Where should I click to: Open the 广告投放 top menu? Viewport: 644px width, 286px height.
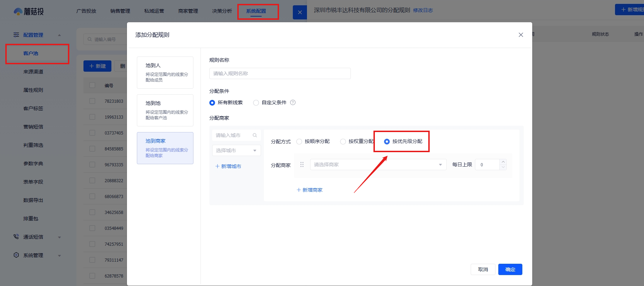86,11
